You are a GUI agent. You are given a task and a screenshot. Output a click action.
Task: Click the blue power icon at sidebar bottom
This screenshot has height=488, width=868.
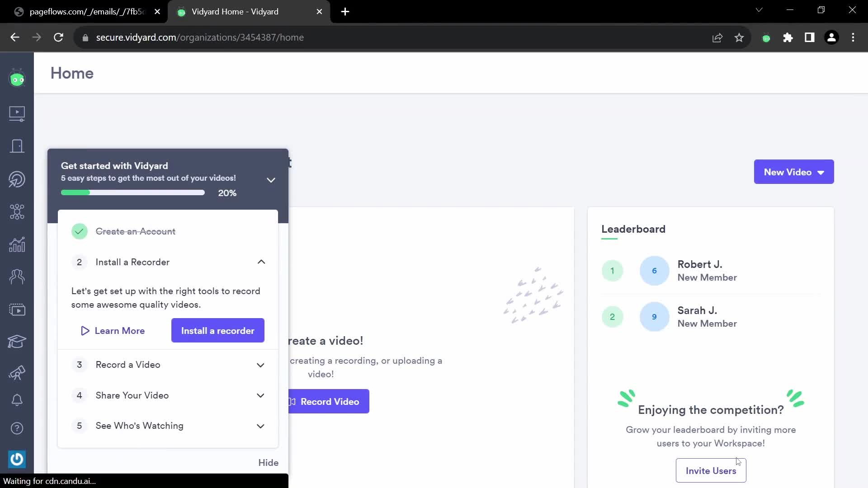[17, 459]
